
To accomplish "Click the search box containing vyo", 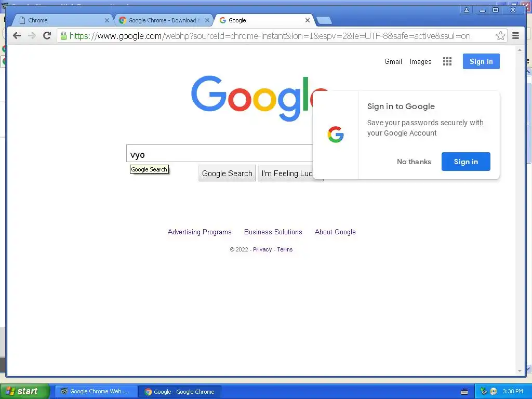I will coord(220,153).
